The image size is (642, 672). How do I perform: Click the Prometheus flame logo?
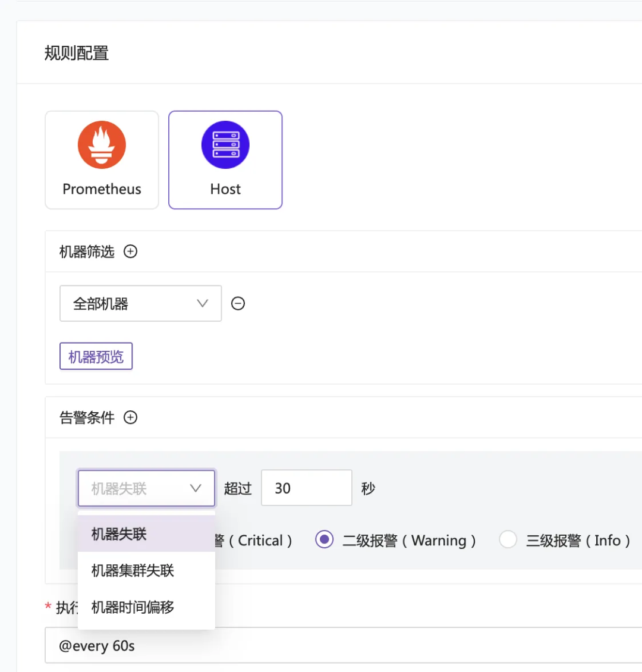pos(101,144)
